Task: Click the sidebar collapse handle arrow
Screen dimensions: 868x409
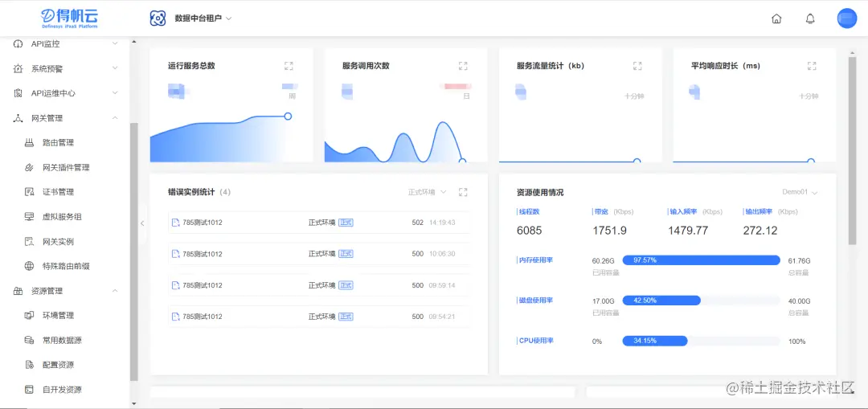Action: [142, 223]
